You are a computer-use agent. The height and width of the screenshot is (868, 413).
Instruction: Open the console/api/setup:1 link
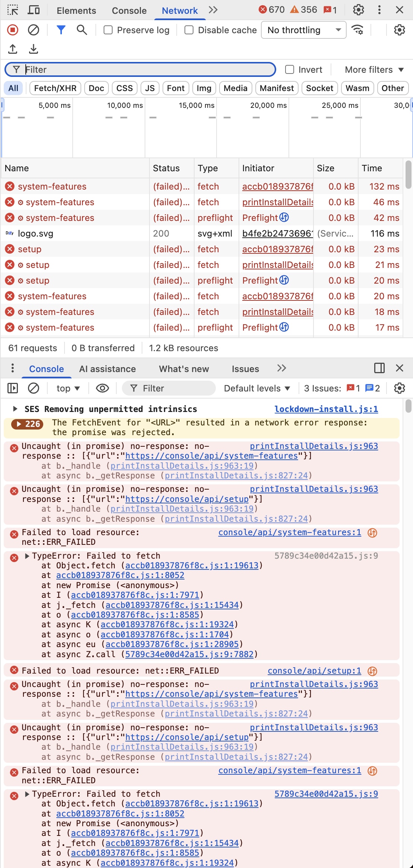314,671
